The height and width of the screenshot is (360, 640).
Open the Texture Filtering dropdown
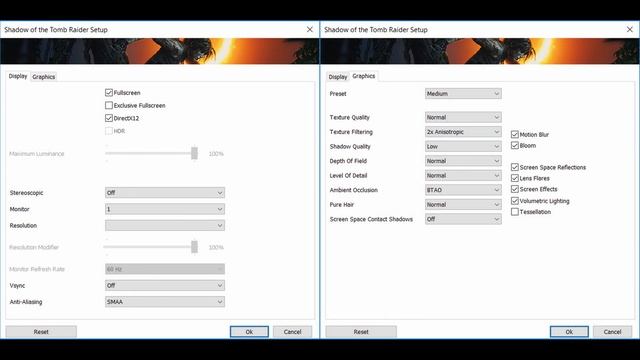(x=463, y=132)
